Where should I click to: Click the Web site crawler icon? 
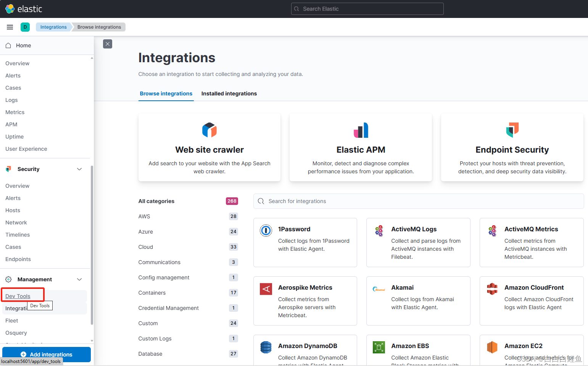(x=209, y=130)
